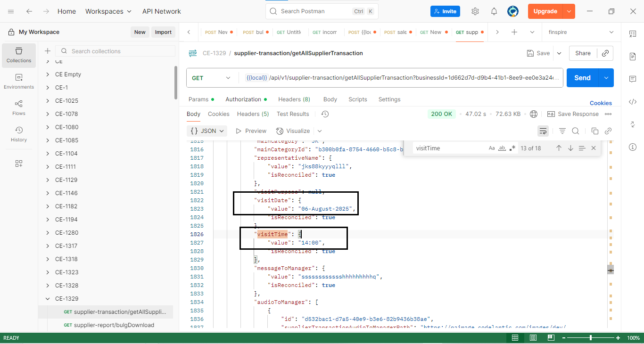Copy response link icon
The width and height of the screenshot is (644, 344).
point(608,131)
